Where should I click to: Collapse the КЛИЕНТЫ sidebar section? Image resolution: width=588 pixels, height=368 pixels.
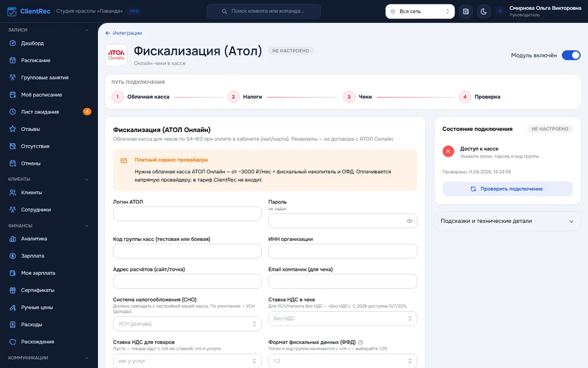tap(87, 179)
